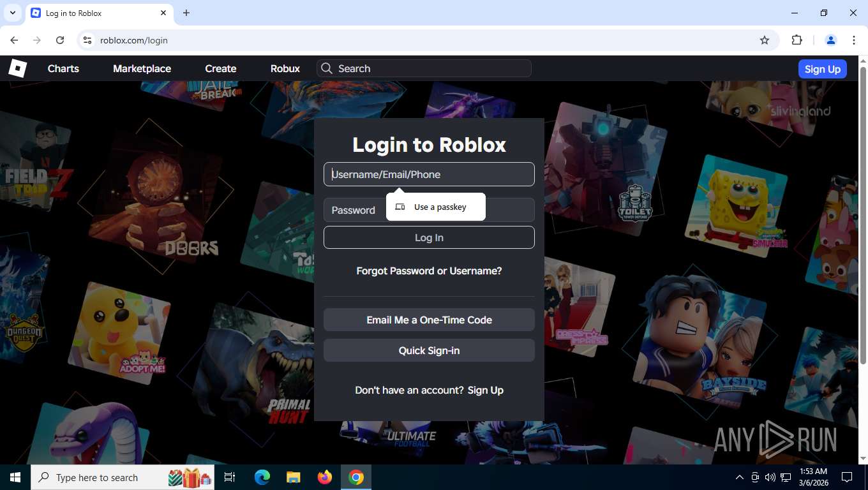Click the Log In button
This screenshot has height=490, width=868.
[429, 237]
